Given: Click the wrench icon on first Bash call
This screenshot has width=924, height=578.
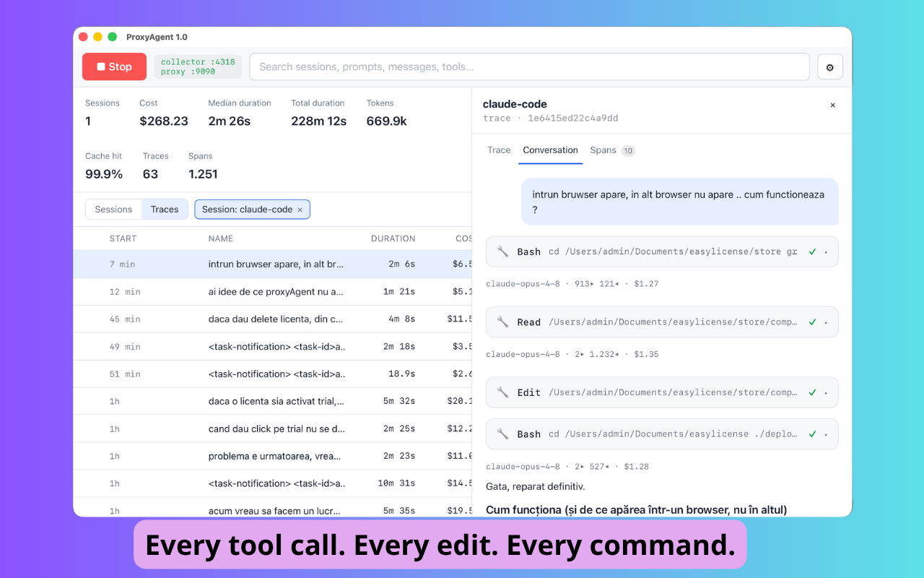Looking at the screenshot, I should click(x=502, y=251).
